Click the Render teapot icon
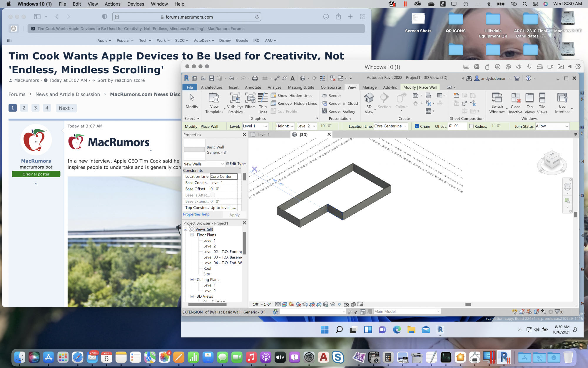This screenshot has width=588, height=368. [x=324, y=96]
